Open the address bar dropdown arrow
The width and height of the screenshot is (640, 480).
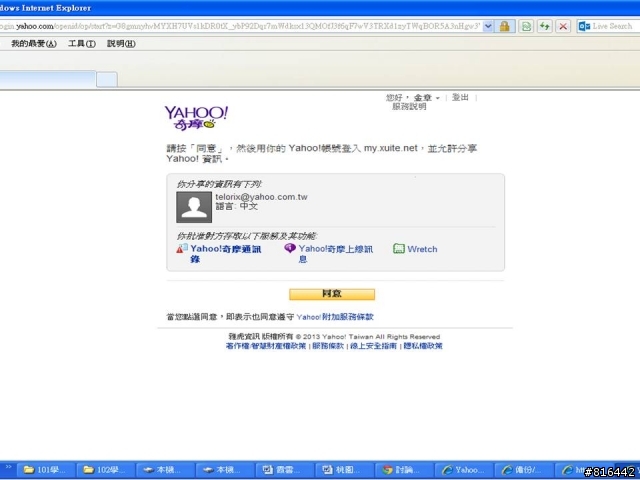click(488, 27)
